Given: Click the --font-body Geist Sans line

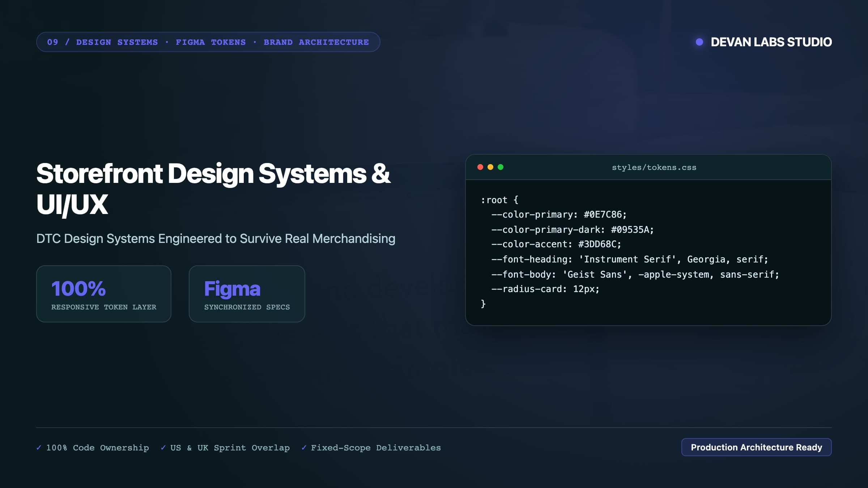Looking at the screenshot, I should tap(635, 274).
